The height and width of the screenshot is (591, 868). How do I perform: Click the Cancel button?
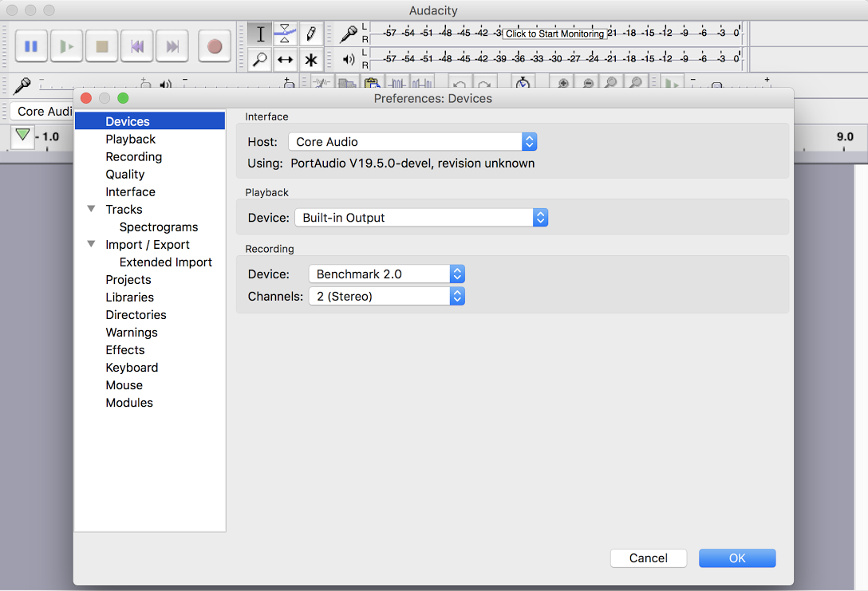[649, 558]
